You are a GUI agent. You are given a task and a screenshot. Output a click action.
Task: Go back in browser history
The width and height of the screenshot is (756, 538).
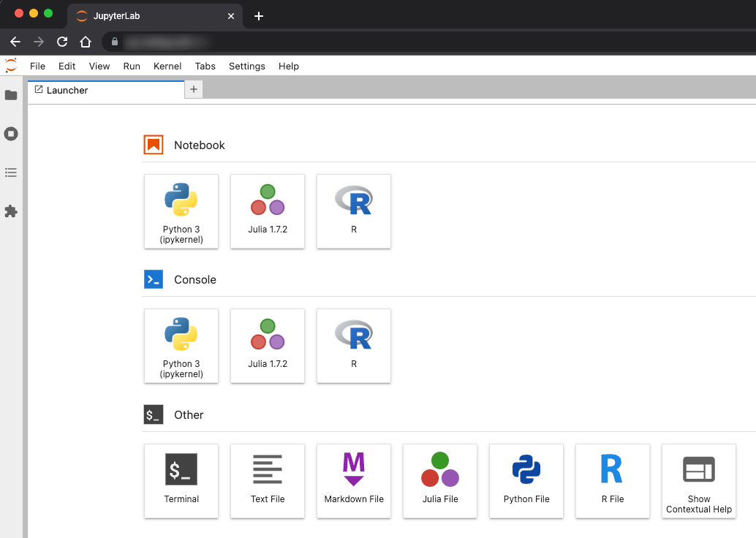[15, 42]
